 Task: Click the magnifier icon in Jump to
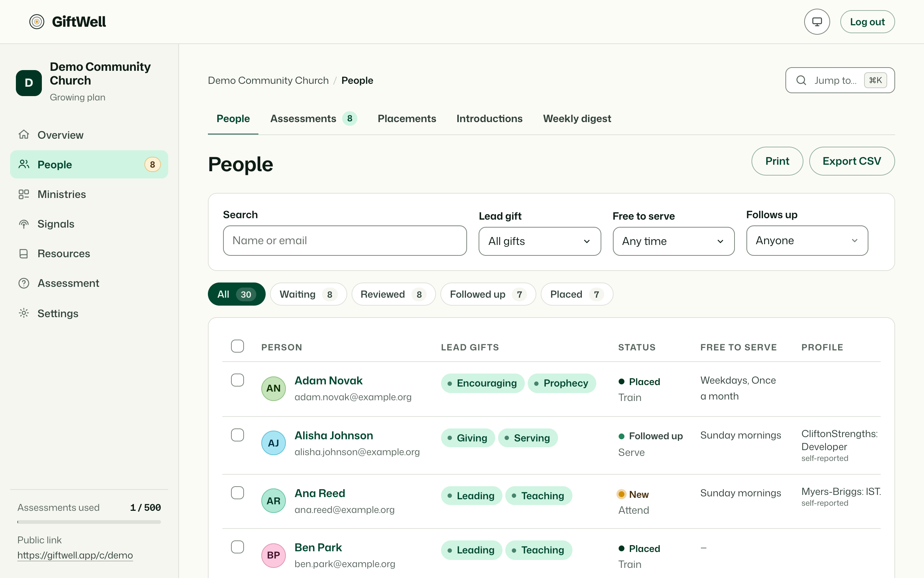[801, 80]
